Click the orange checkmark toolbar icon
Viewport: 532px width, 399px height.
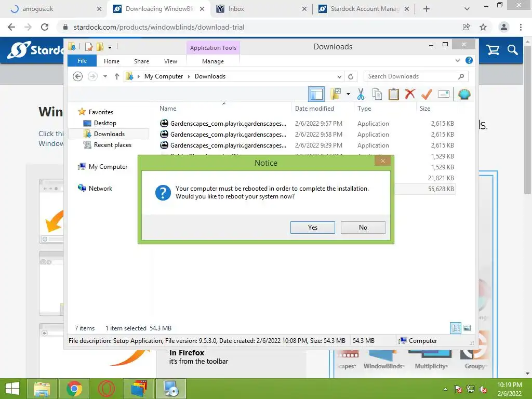click(427, 94)
